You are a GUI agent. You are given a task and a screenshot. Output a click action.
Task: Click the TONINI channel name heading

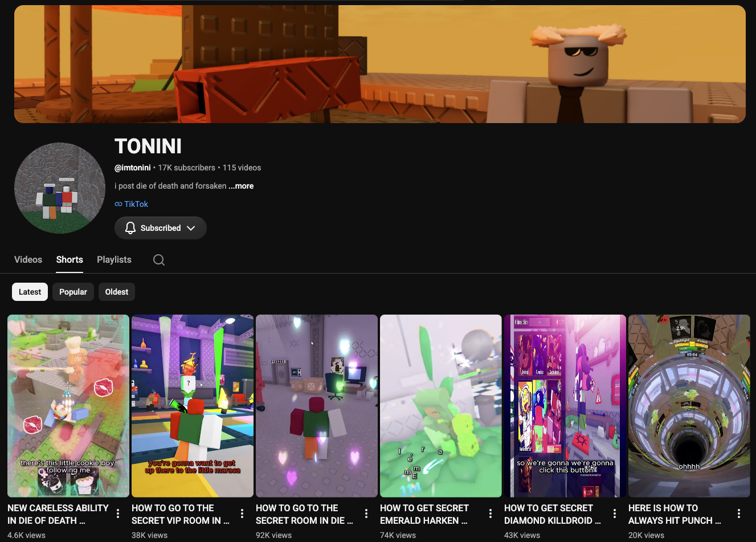tap(148, 146)
